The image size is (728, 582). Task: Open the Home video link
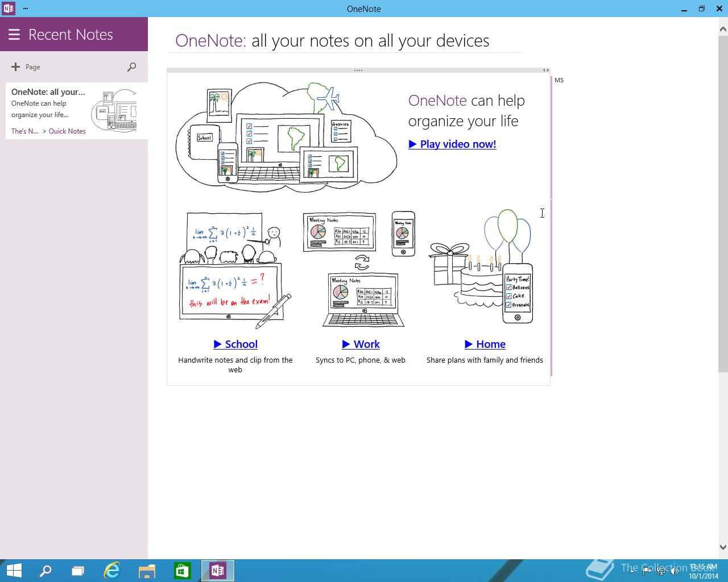click(485, 344)
